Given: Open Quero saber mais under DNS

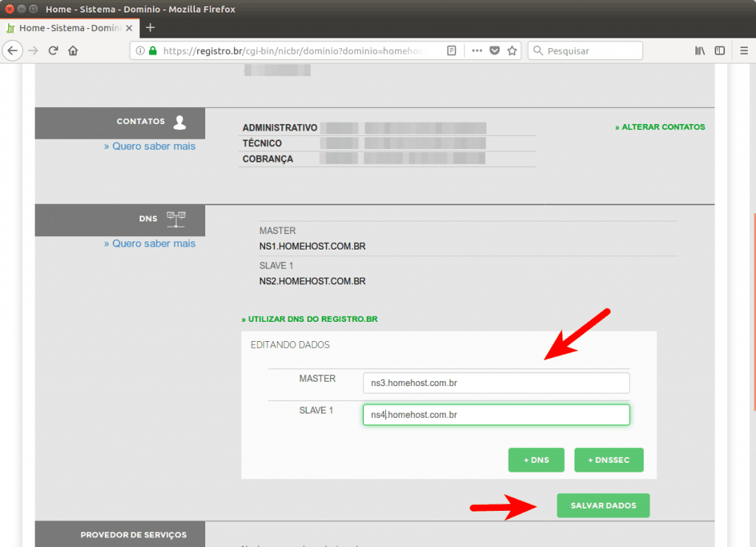Looking at the screenshot, I should [x=150, y=244].
